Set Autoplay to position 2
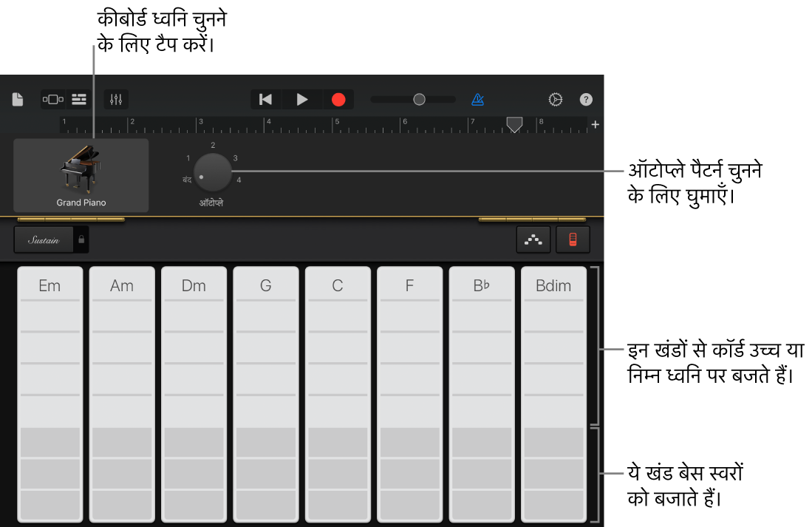812x527 pixels. pos(213,145)
